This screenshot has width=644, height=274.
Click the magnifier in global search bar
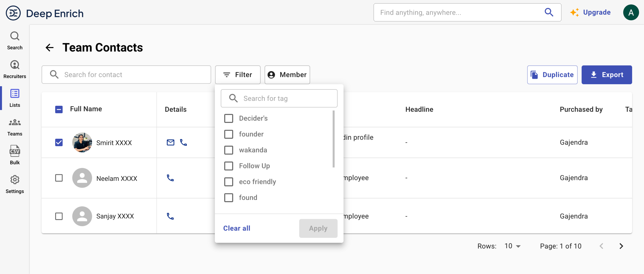click(x=549, y=12)
